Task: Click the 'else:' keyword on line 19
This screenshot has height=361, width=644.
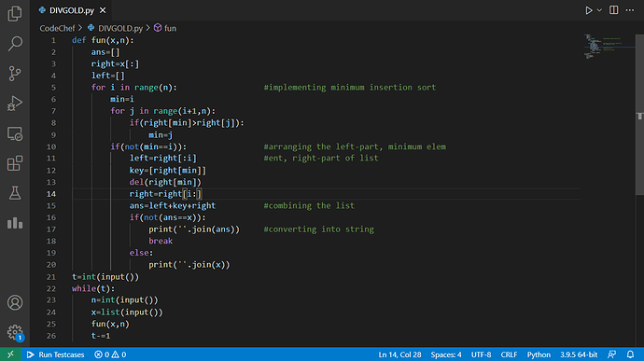Action: (x=141, y=253)
